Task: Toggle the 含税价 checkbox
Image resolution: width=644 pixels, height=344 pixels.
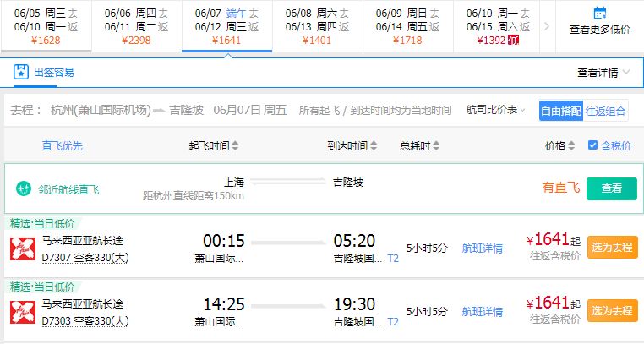Action: (592, 145)
